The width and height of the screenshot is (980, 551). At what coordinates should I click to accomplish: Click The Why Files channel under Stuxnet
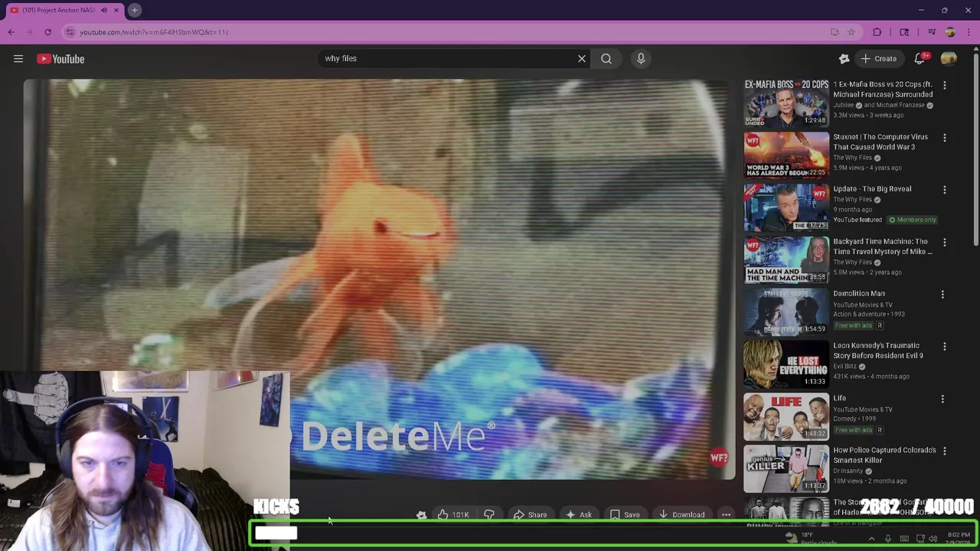(x=852, y=158)
